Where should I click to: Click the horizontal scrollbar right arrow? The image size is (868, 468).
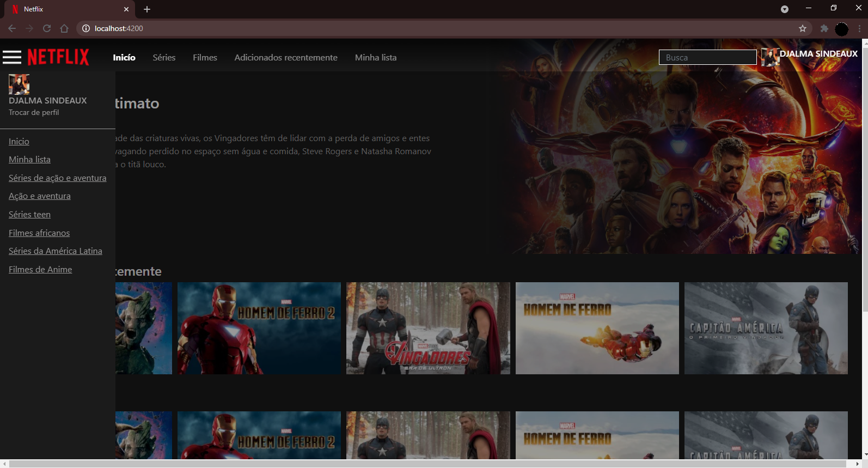857,464
